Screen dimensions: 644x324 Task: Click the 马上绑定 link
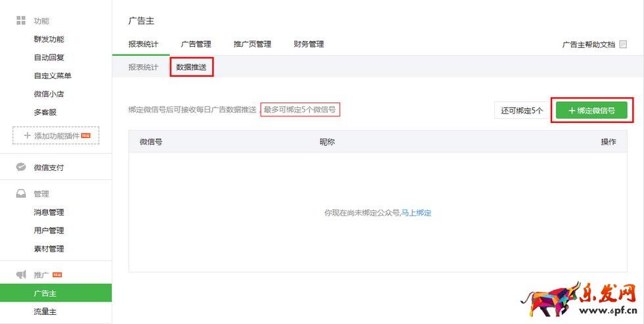(417, 213)
